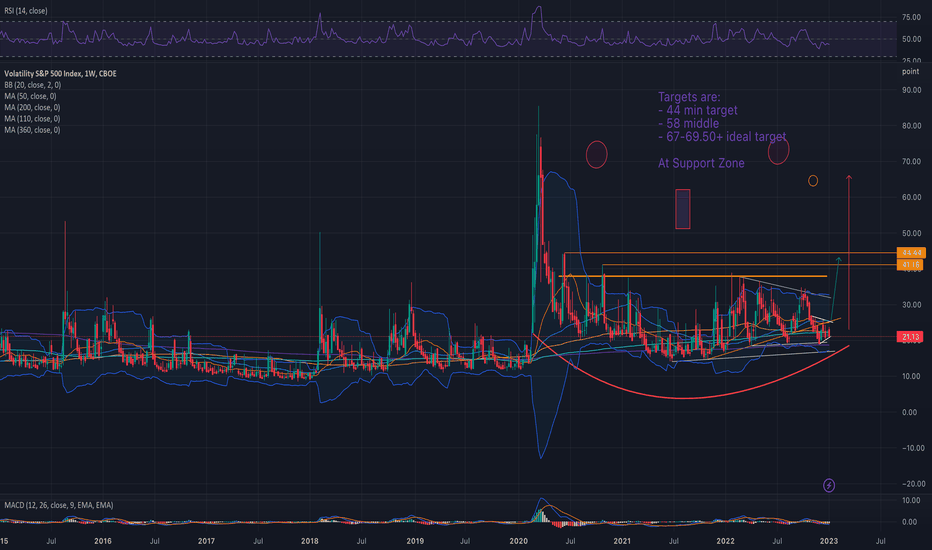Click the 21.13 current price label
Screen dimensions: 932x550
(911, 337)
